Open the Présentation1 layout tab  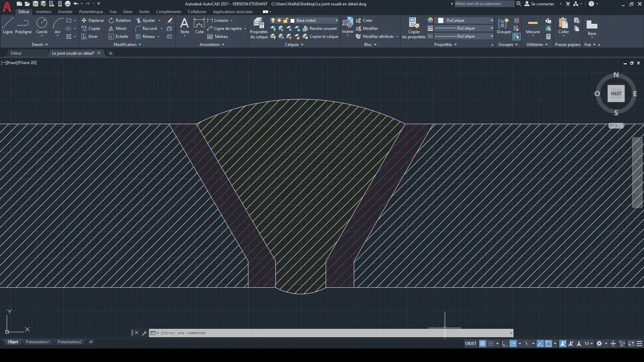pyautogui.click(x=38, y=342)
